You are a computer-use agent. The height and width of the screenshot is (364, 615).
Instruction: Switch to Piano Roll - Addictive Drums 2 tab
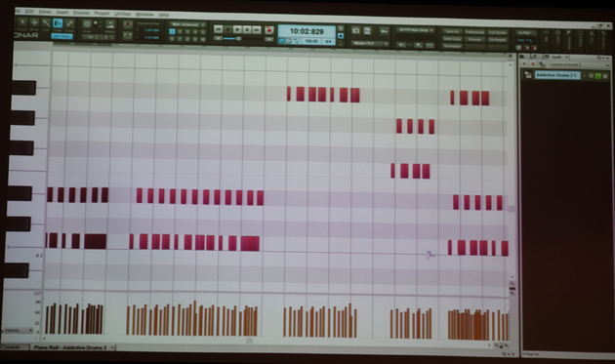click(x=70, y=347)
